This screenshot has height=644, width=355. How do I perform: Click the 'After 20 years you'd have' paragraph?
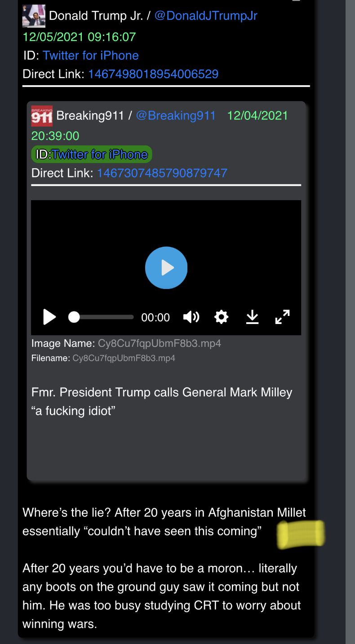[x=162, y=596]
